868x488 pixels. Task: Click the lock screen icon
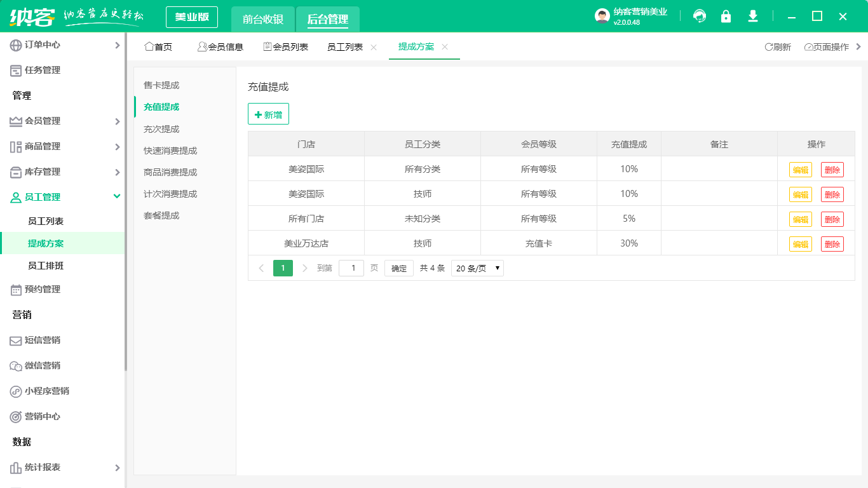726,17
